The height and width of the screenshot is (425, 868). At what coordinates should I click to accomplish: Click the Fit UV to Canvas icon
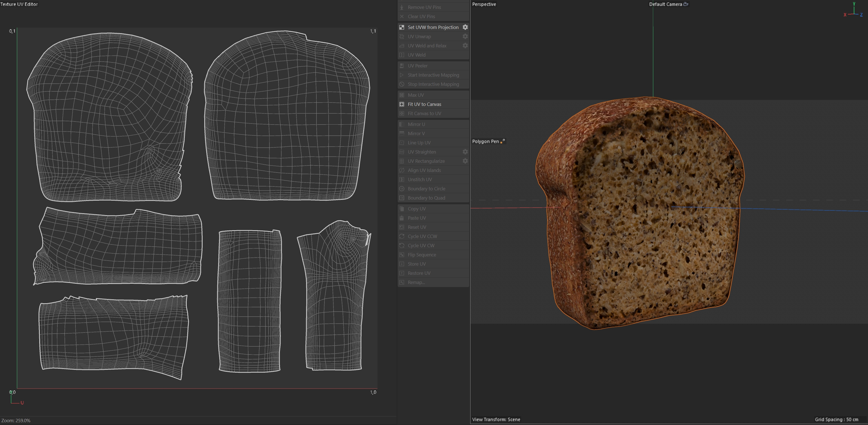[x=402, y=104]
